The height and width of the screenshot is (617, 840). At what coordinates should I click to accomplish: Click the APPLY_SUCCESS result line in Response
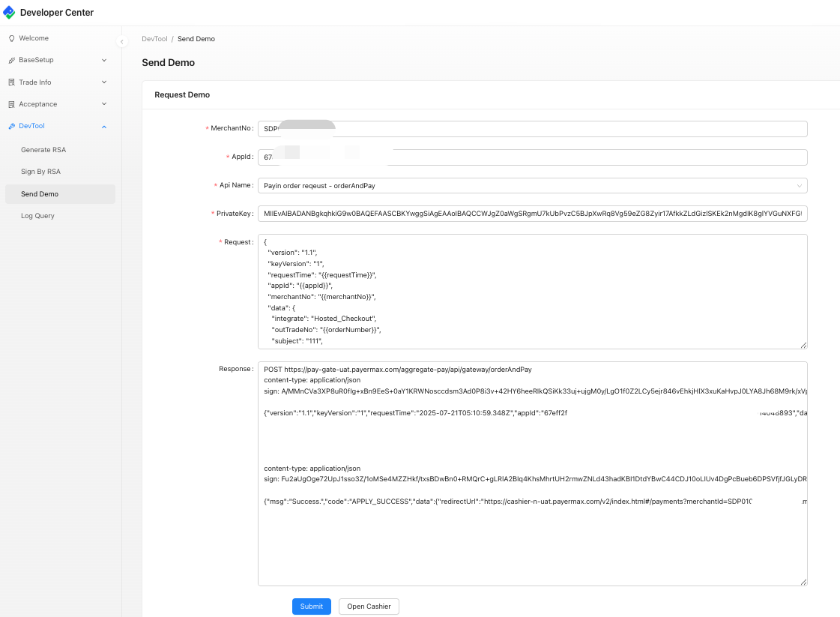coord(535,502)
